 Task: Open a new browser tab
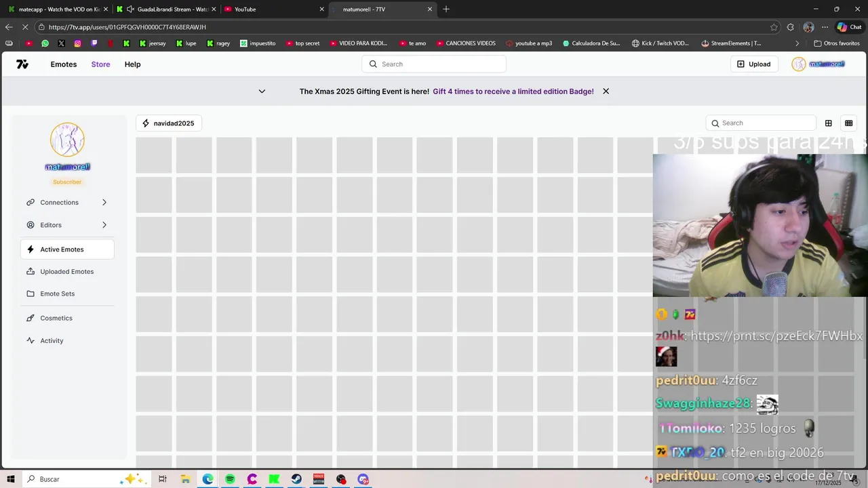(446, 9)
